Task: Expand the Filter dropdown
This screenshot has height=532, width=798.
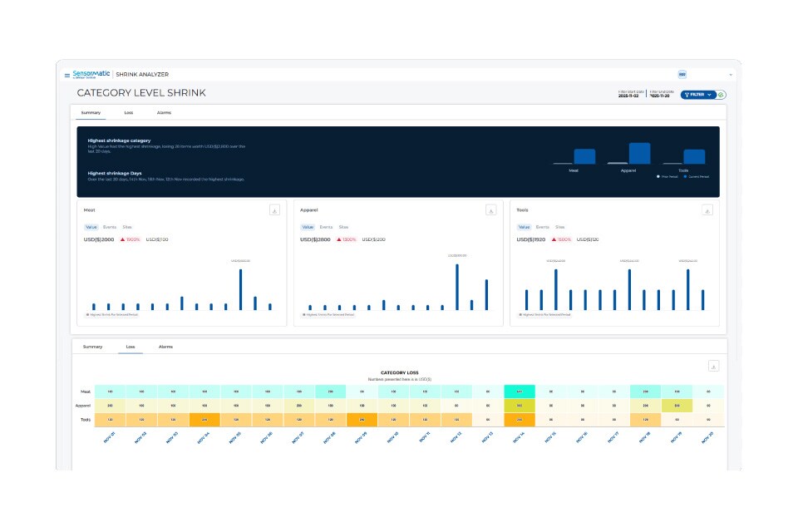Action: pyautogui.click(x=707, y=94)
